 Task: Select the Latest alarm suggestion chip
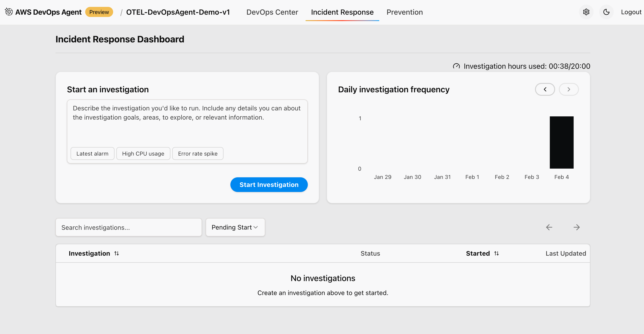pyautogui.click(x=92, y=153)
